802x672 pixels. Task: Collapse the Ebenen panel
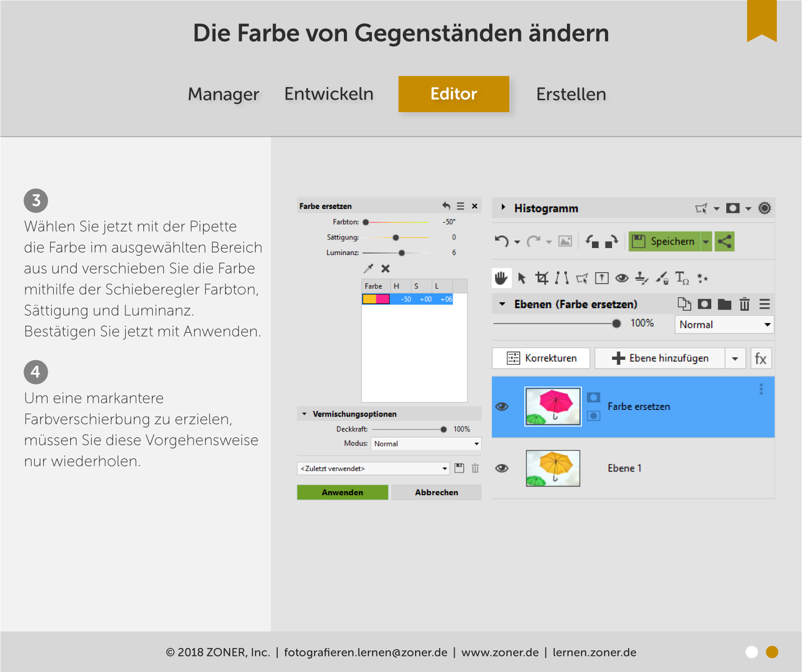coord(502,304)
